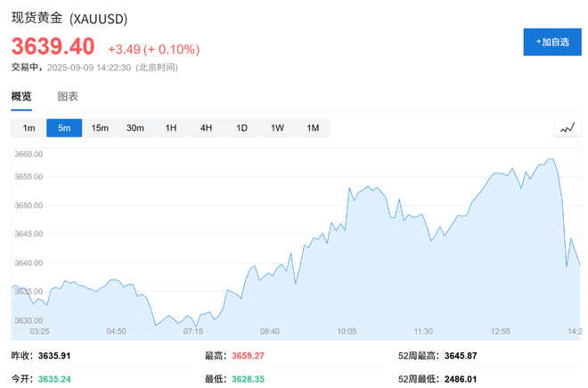Set chart period to 4H
The width and height of the screenshot is (588, 388).
(206, 128)
